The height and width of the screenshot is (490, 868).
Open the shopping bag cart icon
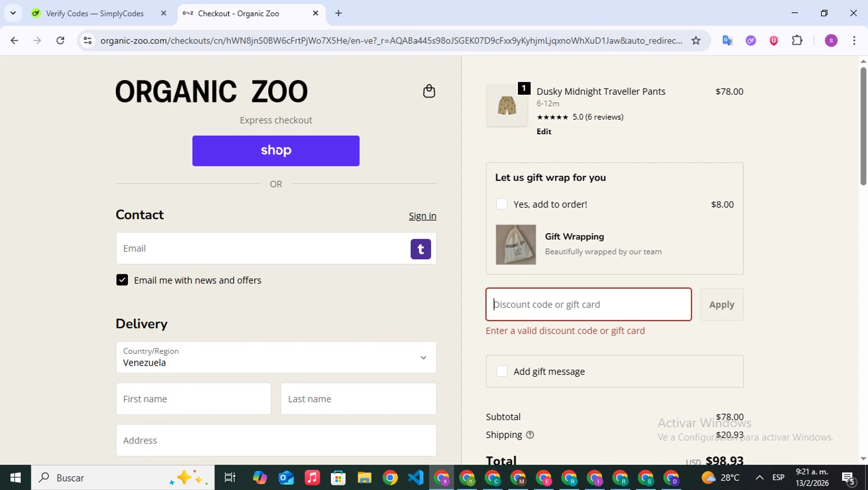click(x=429, y=91)
